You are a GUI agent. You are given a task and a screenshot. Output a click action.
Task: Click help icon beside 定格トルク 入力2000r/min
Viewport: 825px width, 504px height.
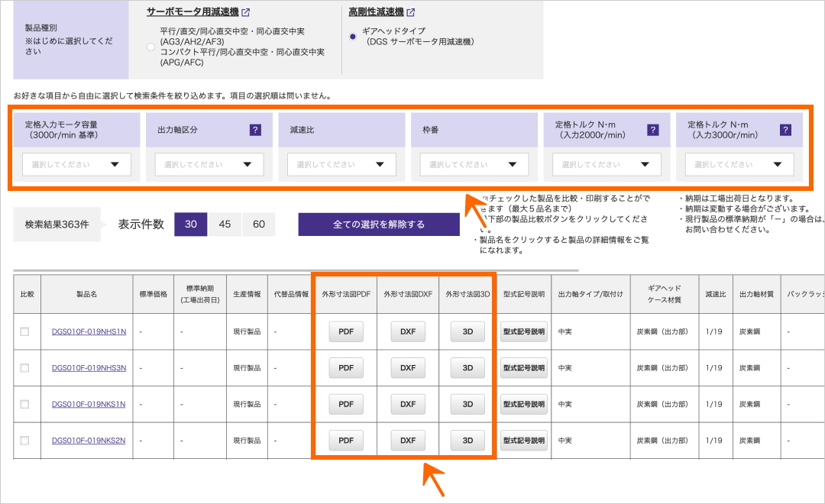653,130
